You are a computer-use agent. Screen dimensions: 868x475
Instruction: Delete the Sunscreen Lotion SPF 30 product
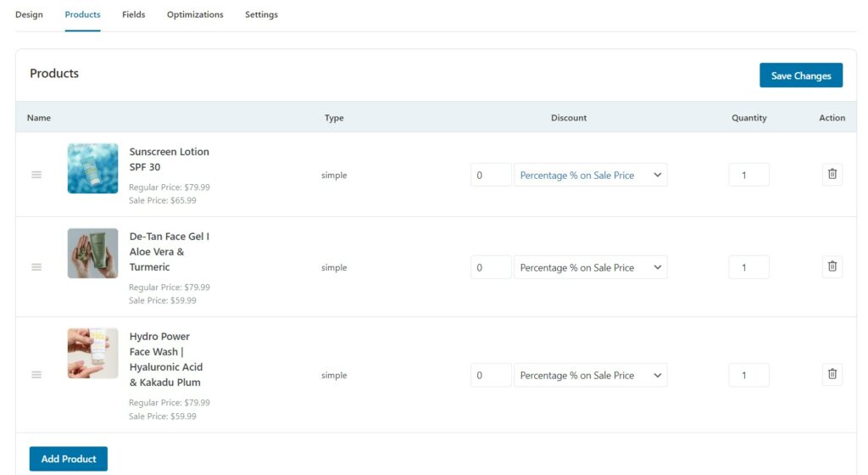click(x=832, y=175)
